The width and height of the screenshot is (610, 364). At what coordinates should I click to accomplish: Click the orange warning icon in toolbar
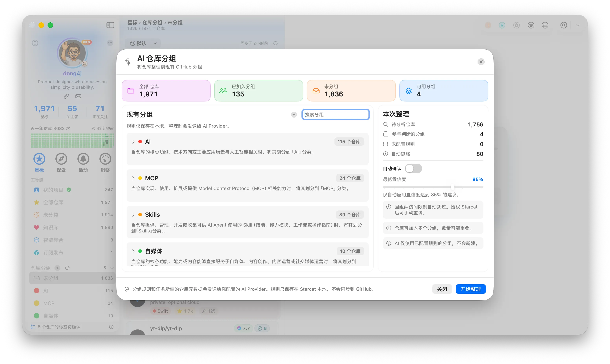click(488, 25)
